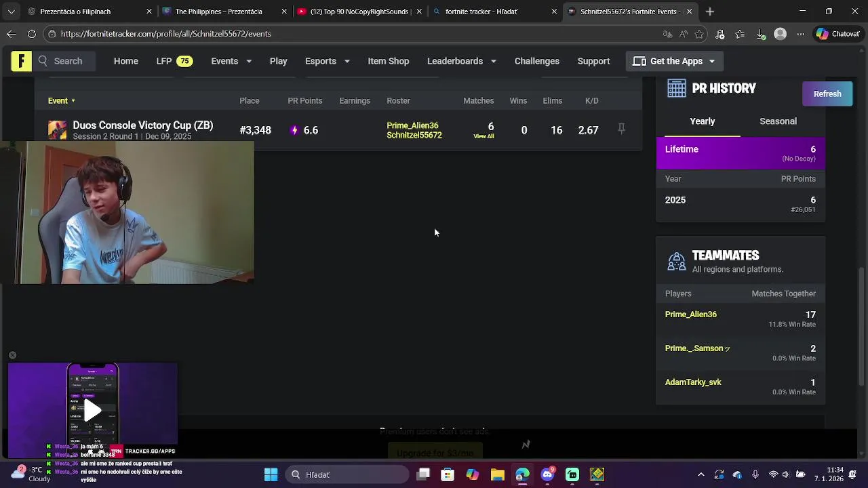868x488 pixels.
Task: Switch to the Yearly tab
Action: pos(703,121)
